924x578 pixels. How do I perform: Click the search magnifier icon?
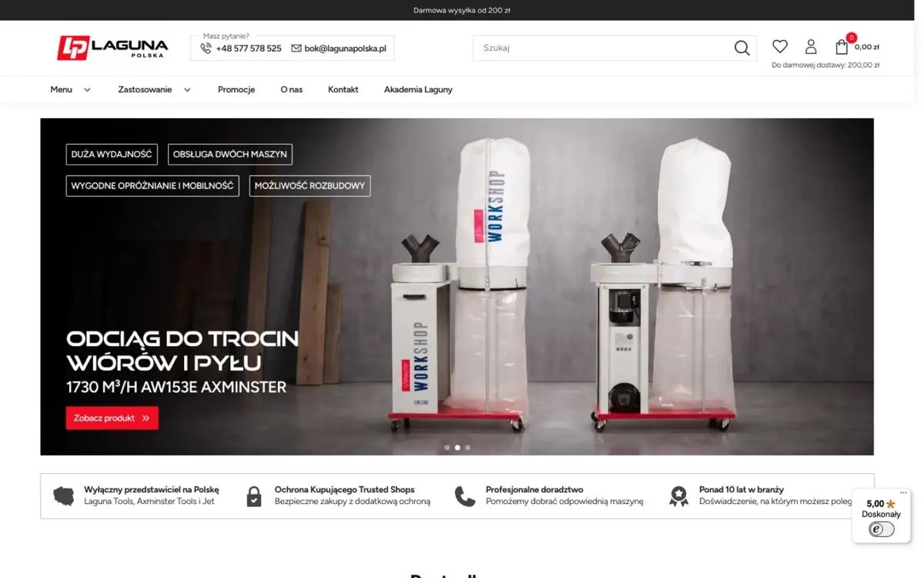coord(742,48)
